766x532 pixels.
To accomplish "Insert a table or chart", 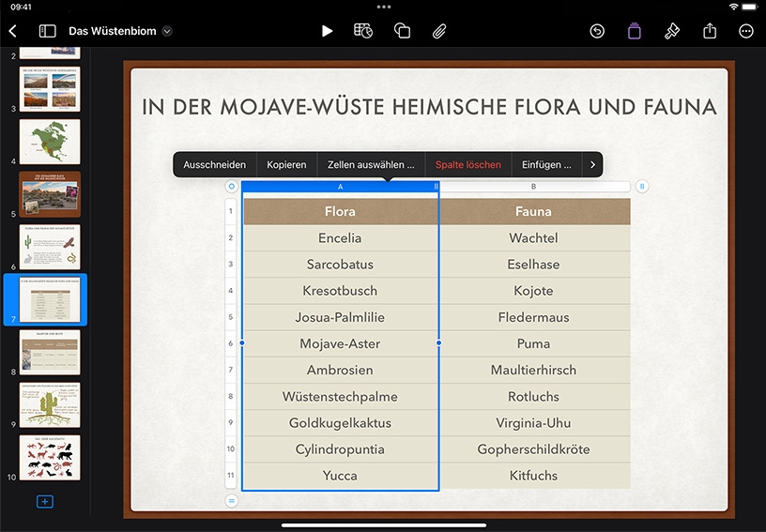I will [x=363, y=31].
